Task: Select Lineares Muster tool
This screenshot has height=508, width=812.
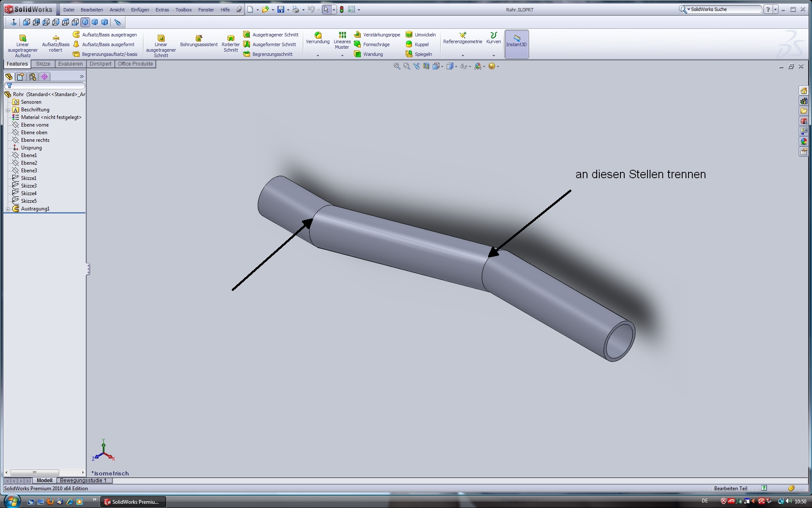Action: click(342, 41)
